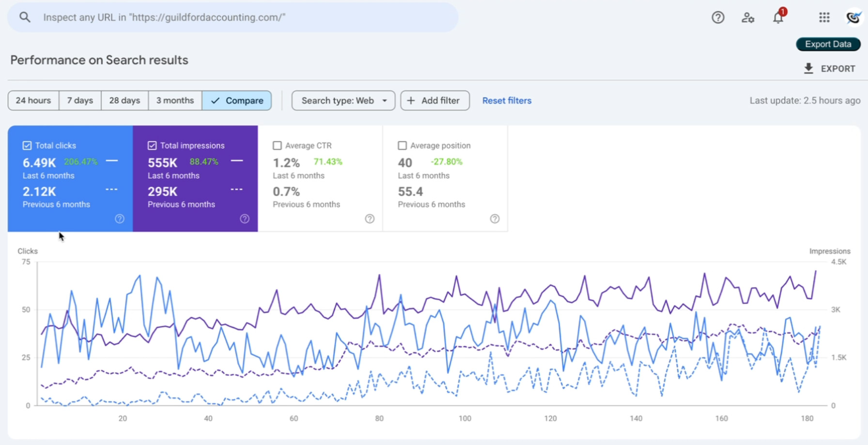Viewport: 868px width, 445px height.
Task: Expand the Search type: Web dropdown
Action: coord(343,100)
